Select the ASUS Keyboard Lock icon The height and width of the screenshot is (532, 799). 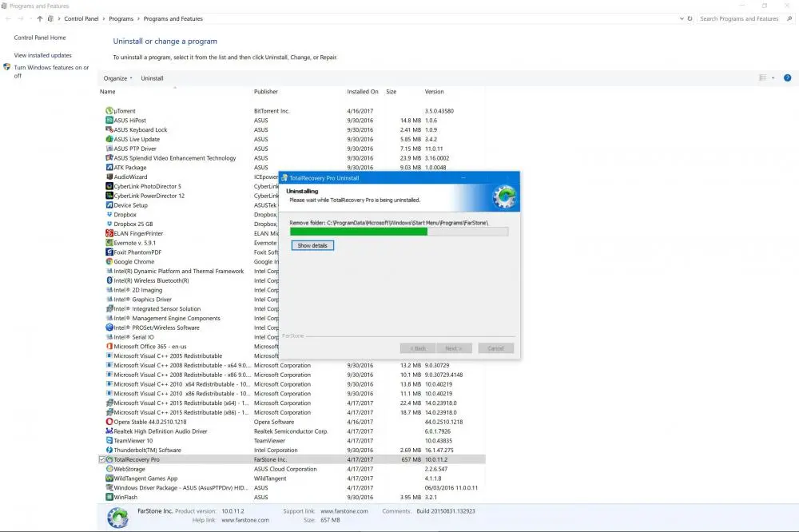pos(109,129)
